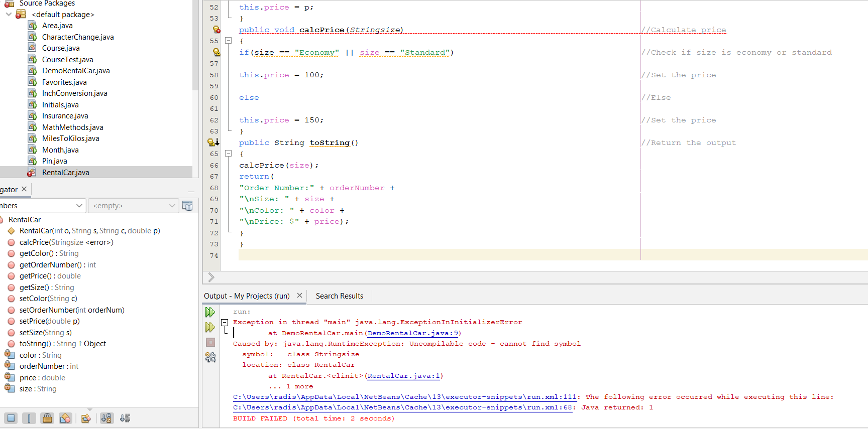Switch to Output - My Projects (run) tab

point(247,296)
